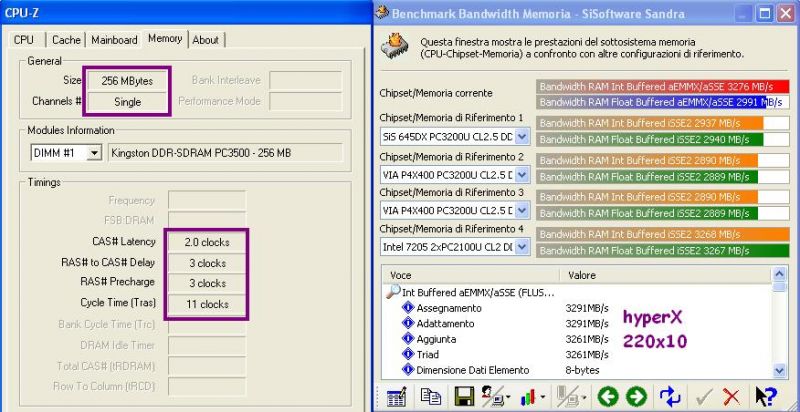Open dropdown arrow beside greyed computer icon
800x412 pixels.
pyautogui.click(x=586, y=397)
